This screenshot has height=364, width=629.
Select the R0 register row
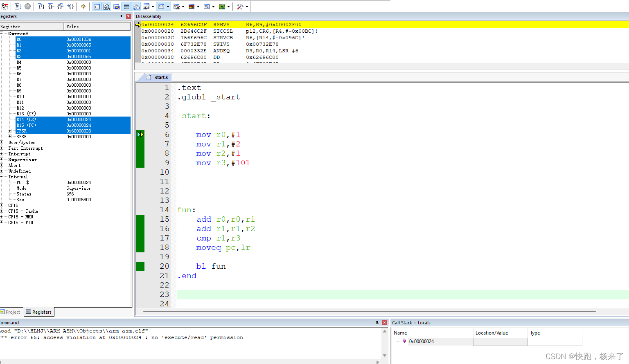click(73, 39)
